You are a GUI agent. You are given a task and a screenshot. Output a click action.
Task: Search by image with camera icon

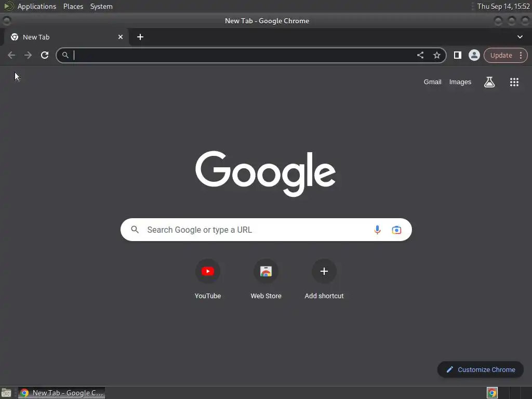396,230
